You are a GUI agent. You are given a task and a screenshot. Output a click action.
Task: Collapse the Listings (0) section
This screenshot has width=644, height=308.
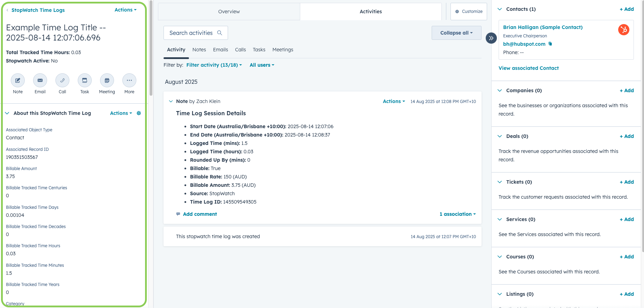pos(500,294)
